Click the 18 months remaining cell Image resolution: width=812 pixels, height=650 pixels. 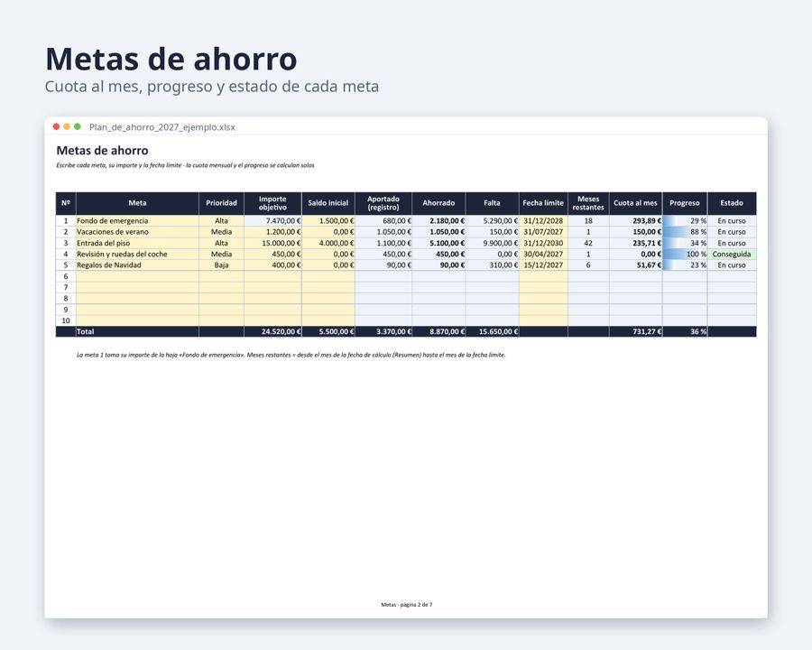[588, 221]
